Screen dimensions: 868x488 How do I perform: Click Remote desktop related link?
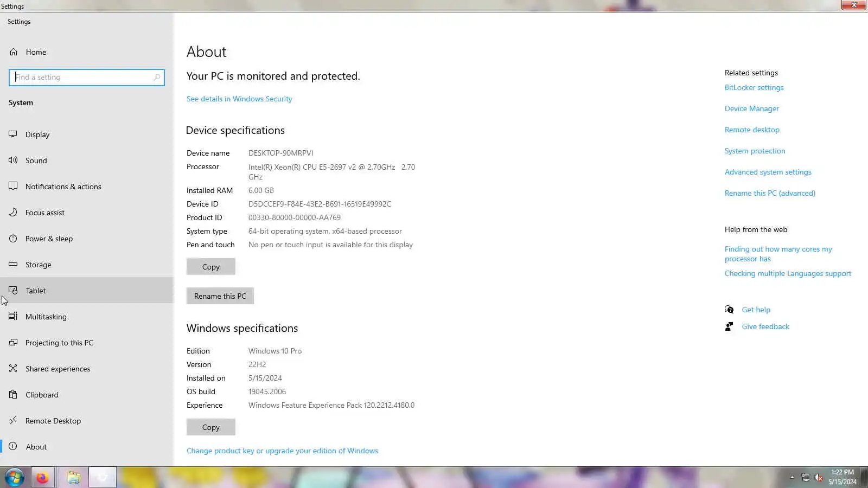[752, 130]
